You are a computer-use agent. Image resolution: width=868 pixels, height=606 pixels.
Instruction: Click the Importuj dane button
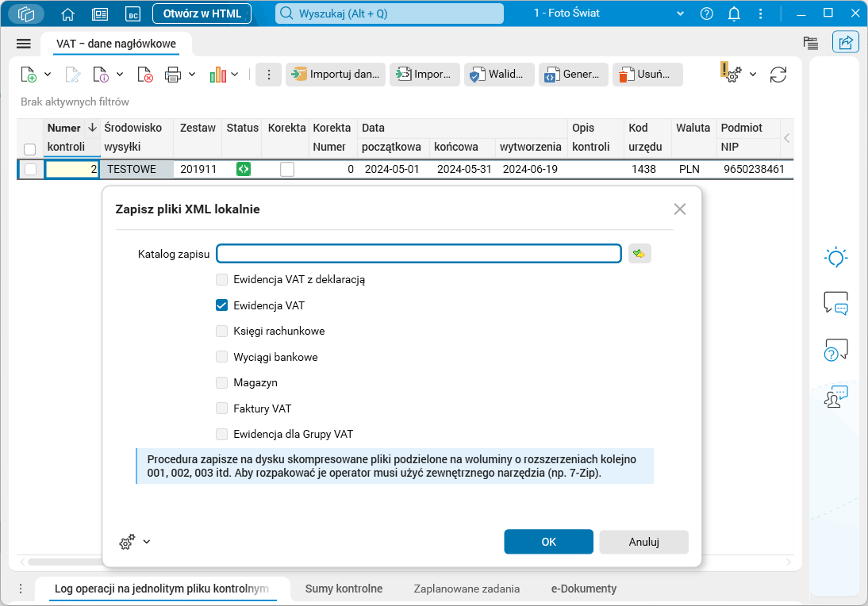(x=336, y=74)
